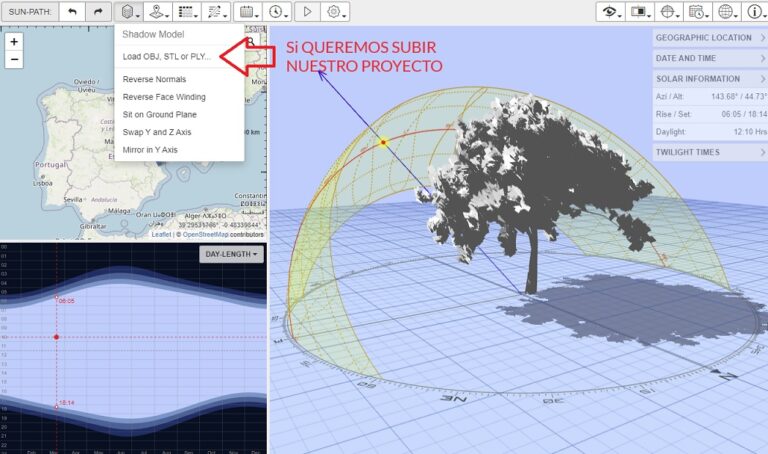Choose Sit on Ground Plane option
Image resolution: width=768 pixels, height=454 pixels.
[160, 114]
